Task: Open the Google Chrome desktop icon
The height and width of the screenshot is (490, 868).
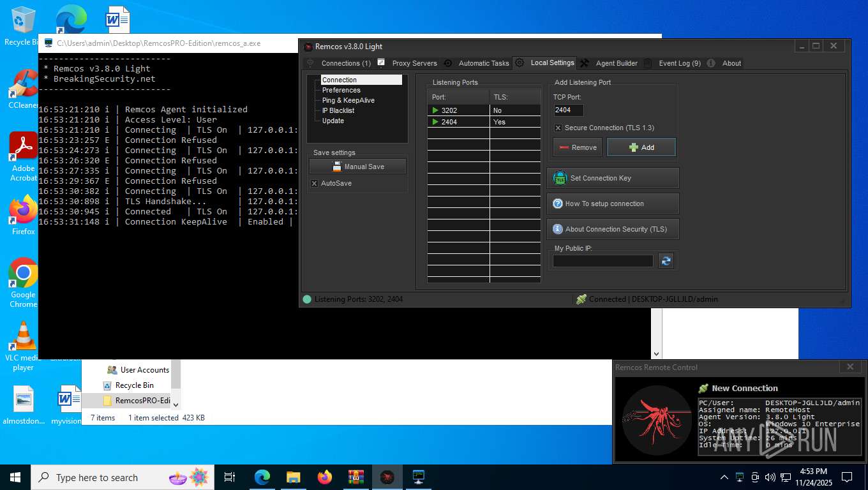Action: click(23, 283)
